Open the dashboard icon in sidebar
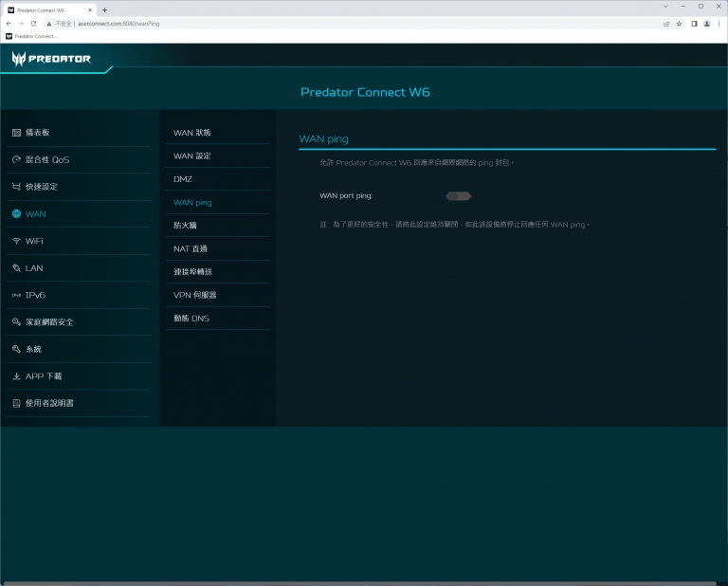This screenshot has height=586, width=728. point(16,133)
